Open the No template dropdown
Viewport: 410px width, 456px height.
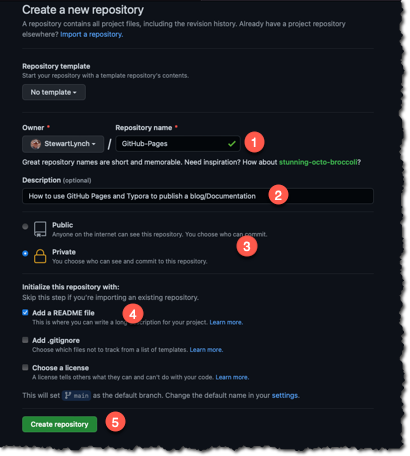click(x=54, y=92)
